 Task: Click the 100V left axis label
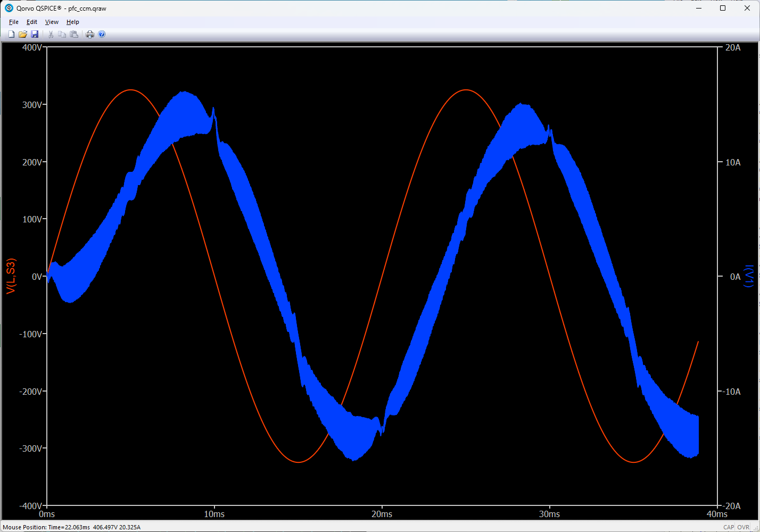(x=32, y=219)
